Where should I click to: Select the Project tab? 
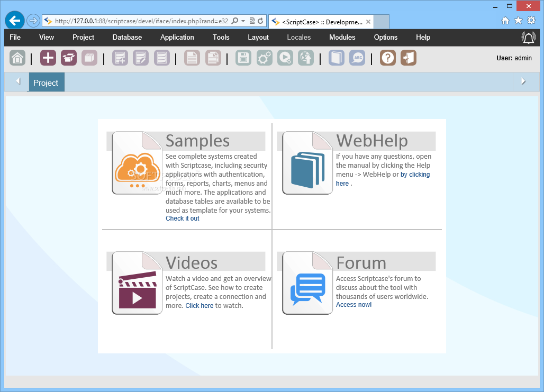click(47, 82)
